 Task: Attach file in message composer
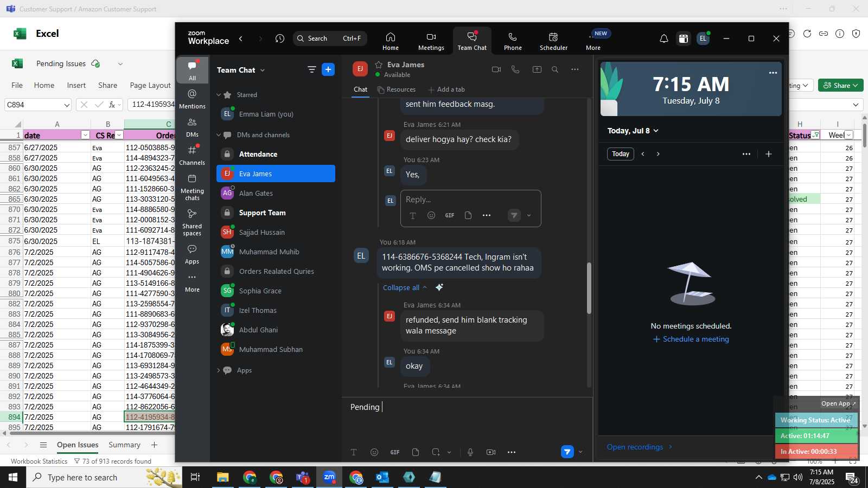coord(416,452)
